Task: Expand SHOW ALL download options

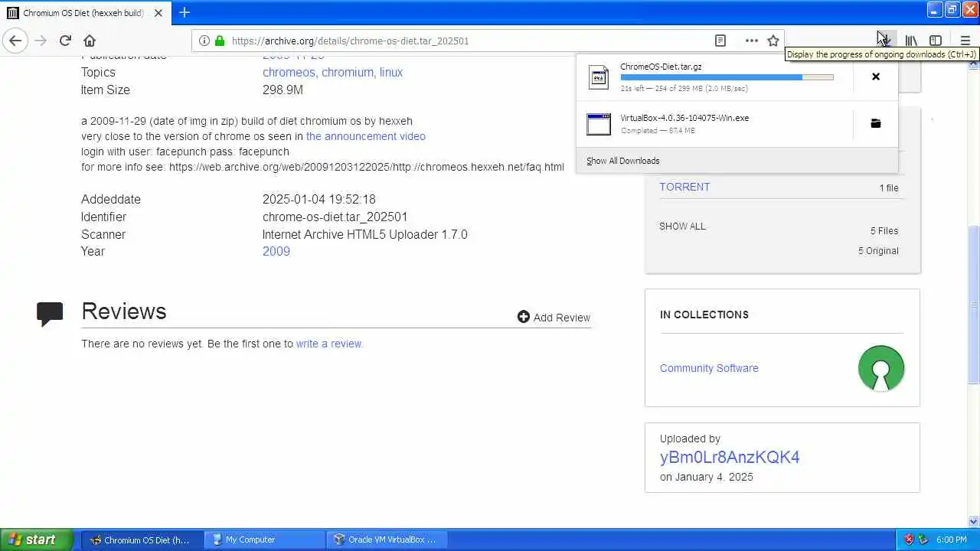Action: pos(682,226)
